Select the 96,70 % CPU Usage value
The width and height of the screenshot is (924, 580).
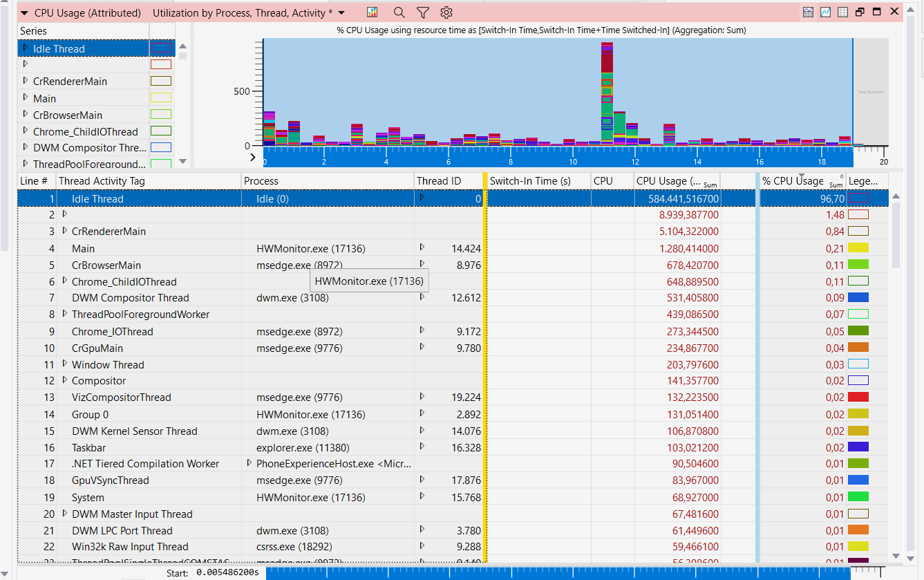pos(832,199)
